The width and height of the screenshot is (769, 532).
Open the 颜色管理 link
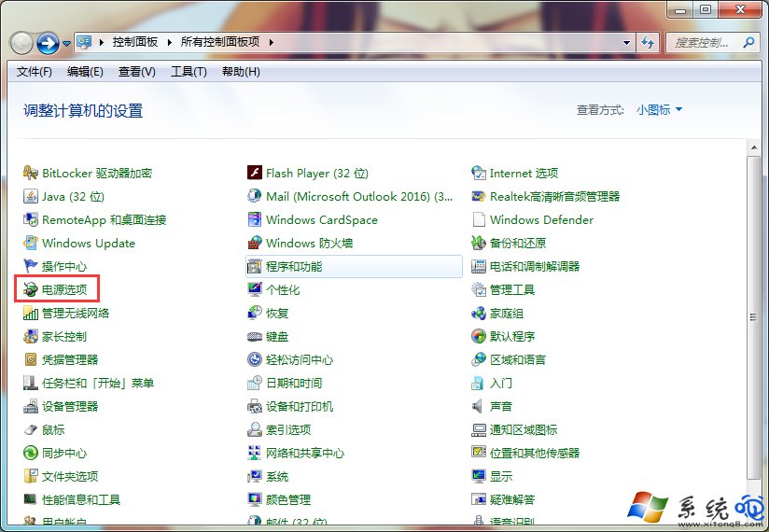[288, 499]
